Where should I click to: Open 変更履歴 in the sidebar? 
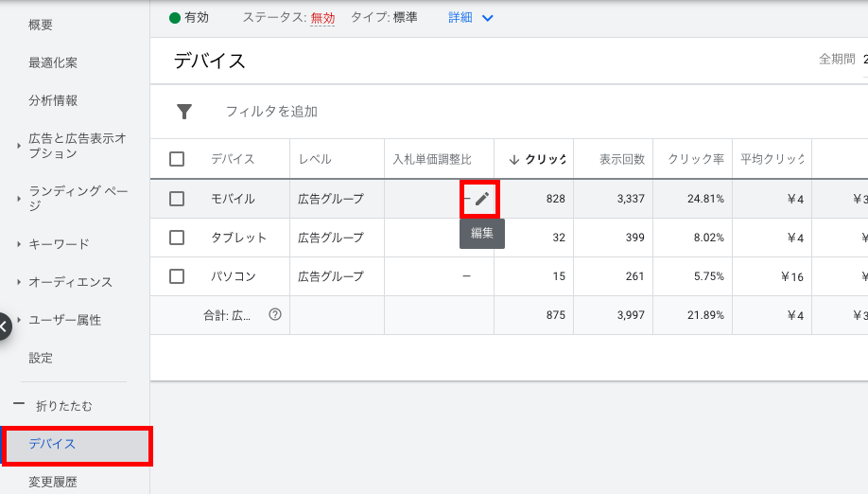click(52, 482)
